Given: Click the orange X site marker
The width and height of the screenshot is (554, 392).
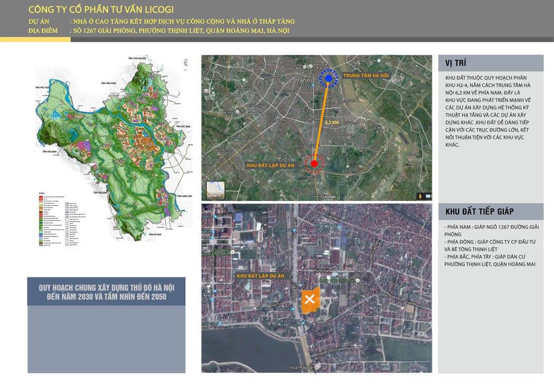Looking at the screenshot, I should 310,300.
